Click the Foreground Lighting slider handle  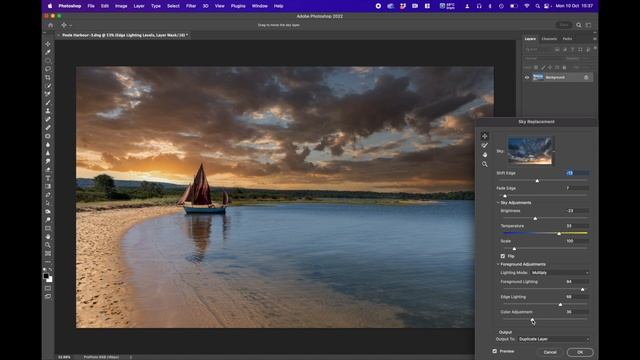tap(582, 289)
